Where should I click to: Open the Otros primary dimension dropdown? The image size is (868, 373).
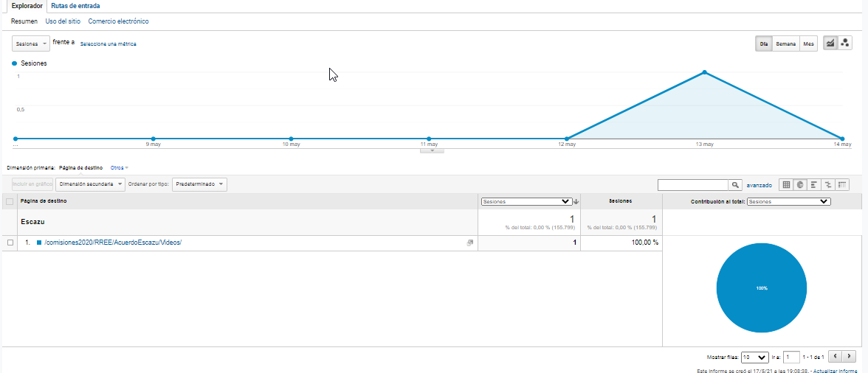pos(120,167)
